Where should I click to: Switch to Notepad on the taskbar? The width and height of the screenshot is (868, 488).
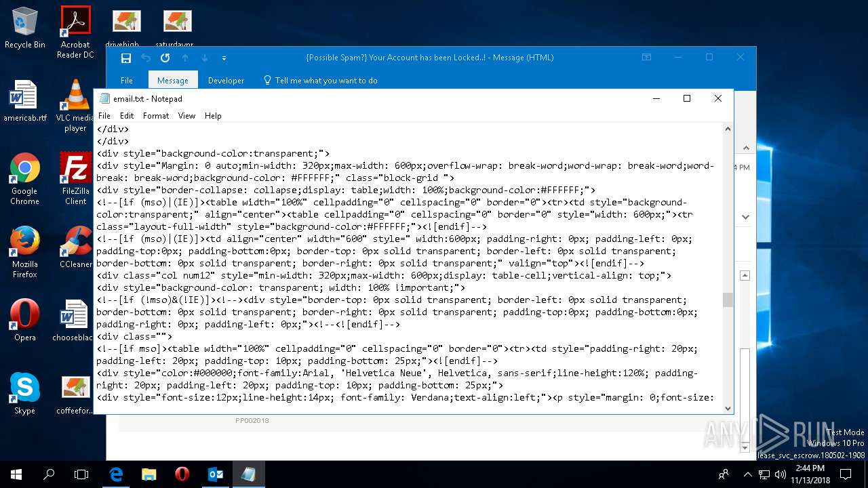point(248,474)
